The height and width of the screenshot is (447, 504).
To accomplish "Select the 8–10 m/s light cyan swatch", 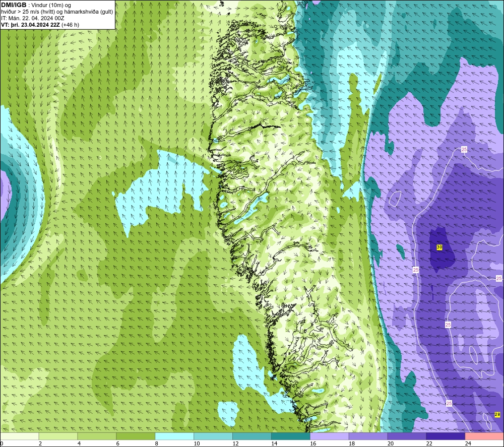I will click(x=174, y=436).
